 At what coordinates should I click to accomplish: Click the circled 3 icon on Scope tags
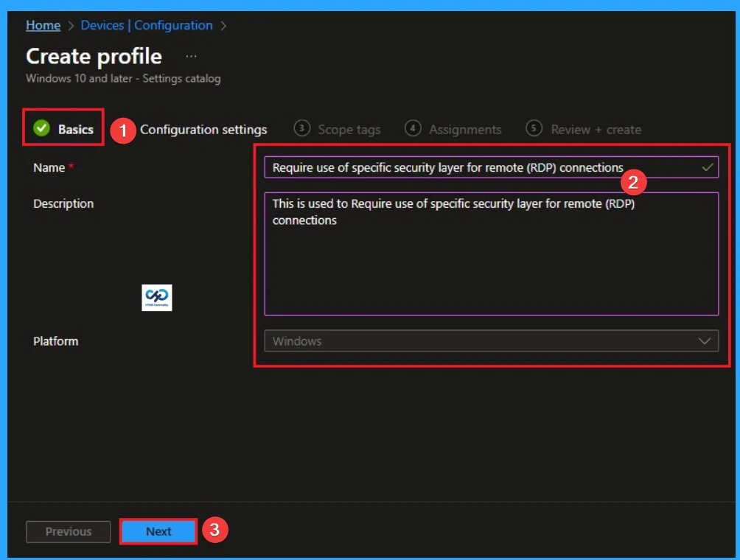pos(301,129)
